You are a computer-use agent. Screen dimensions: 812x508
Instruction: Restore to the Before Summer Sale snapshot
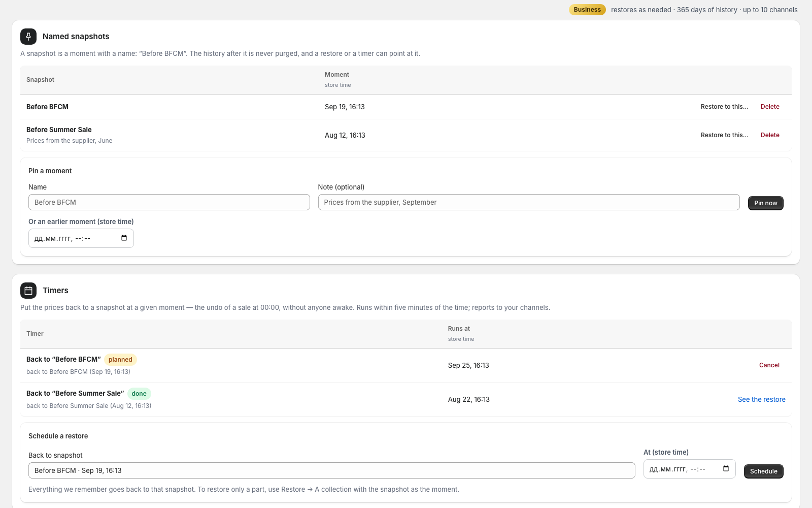click(724, 135)
